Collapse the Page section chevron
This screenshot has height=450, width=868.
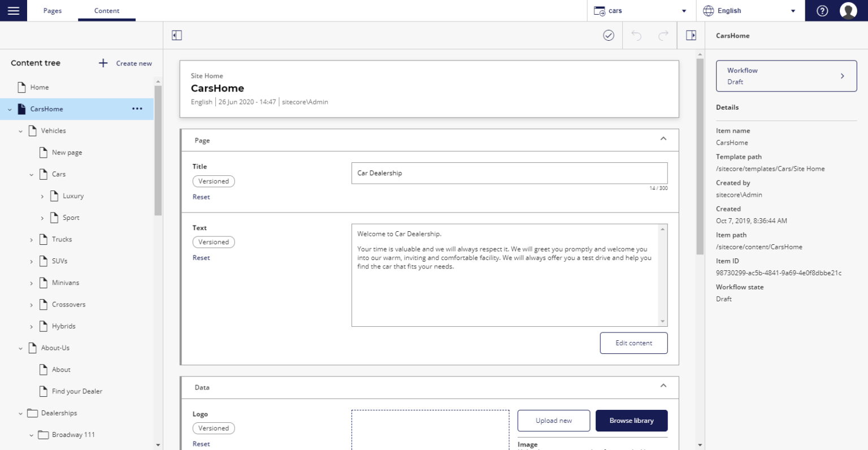pyautogui.click(x=663, y=137)
